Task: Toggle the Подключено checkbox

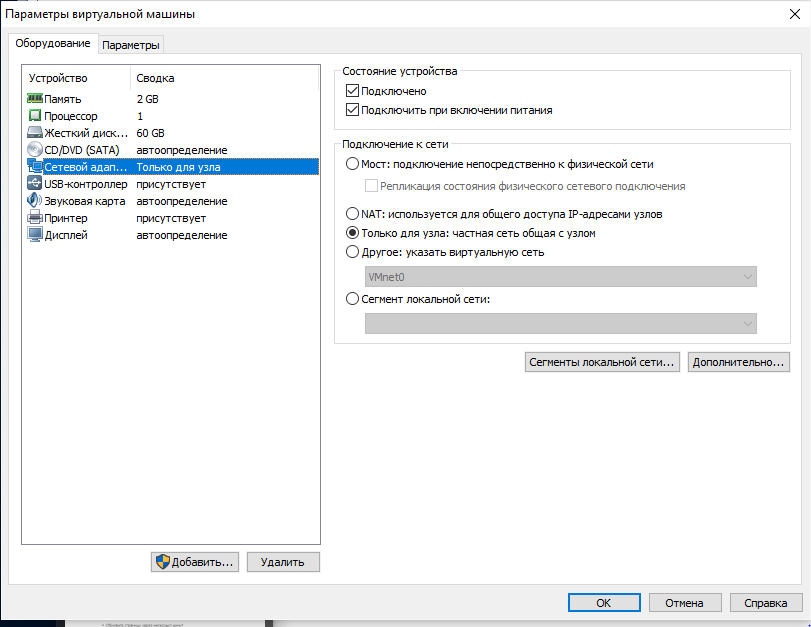Action: tap(352, 91)
